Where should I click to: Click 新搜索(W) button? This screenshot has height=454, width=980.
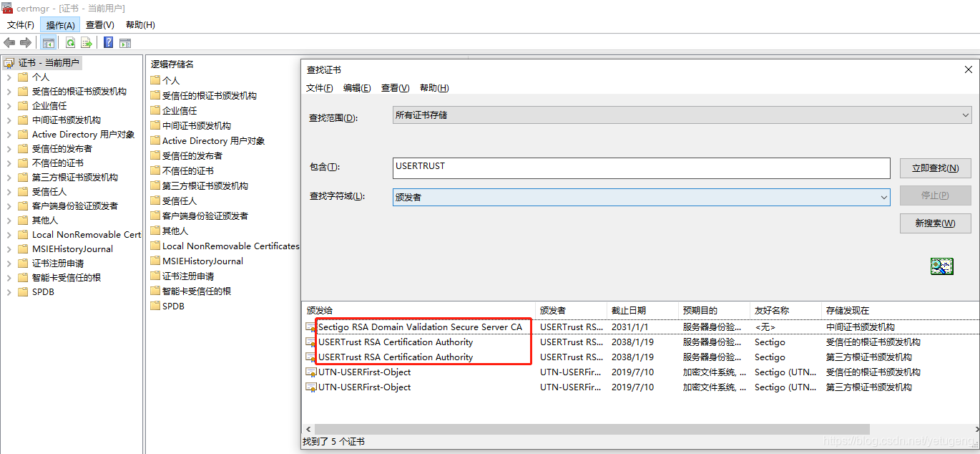point(936,223)
